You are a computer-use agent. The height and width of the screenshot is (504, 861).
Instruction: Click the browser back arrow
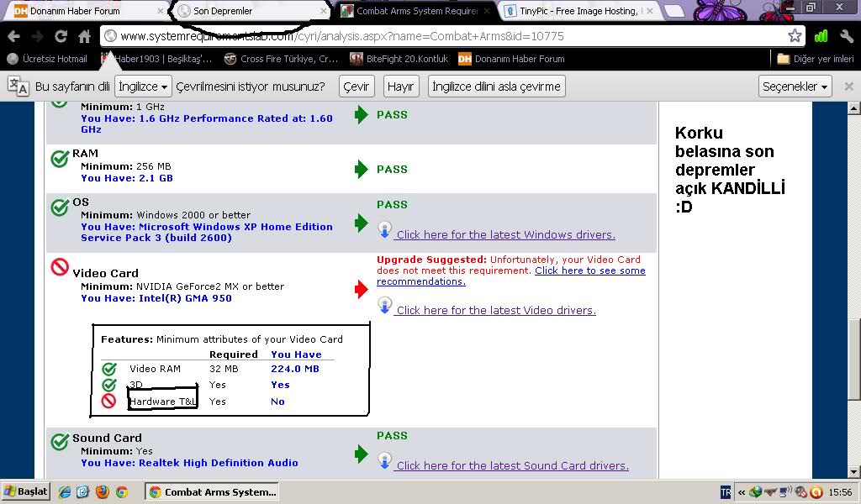(x=13, y=36)
